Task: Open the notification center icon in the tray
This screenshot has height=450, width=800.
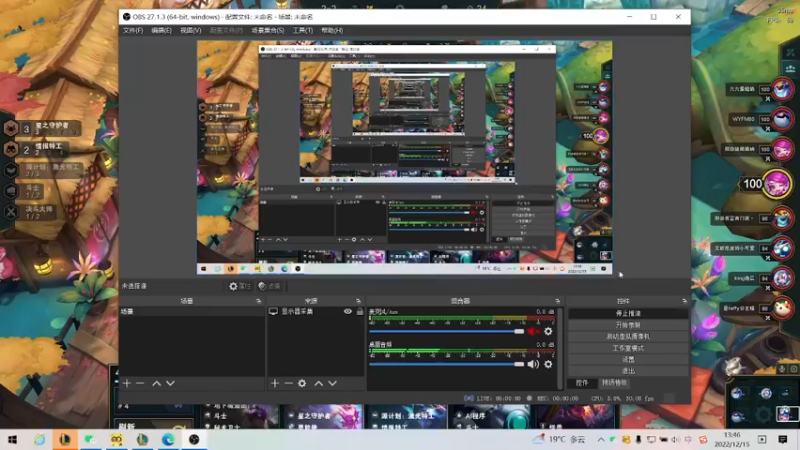Action: point(783,439)
